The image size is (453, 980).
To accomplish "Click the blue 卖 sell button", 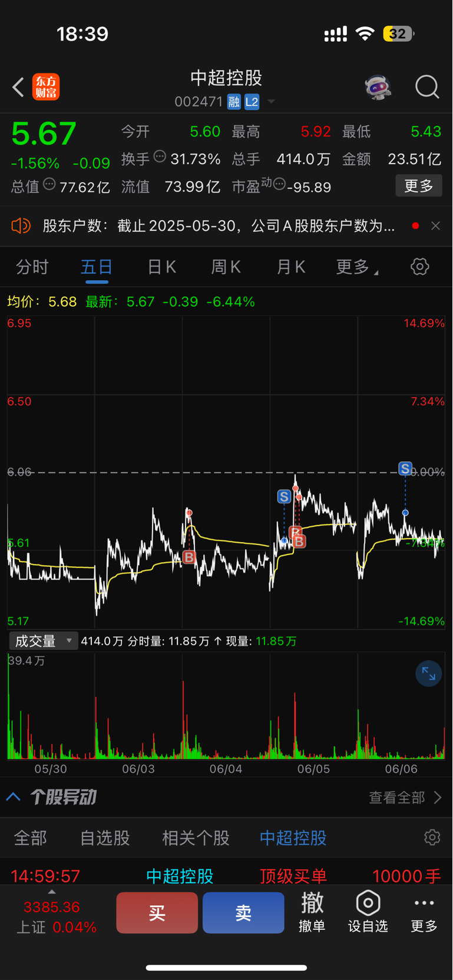I will [x=243, y=913].
